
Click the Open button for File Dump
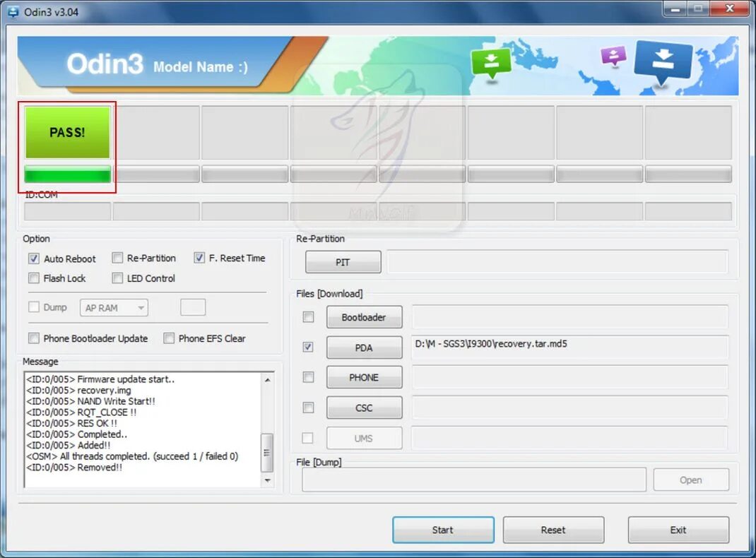coord(691,480)
